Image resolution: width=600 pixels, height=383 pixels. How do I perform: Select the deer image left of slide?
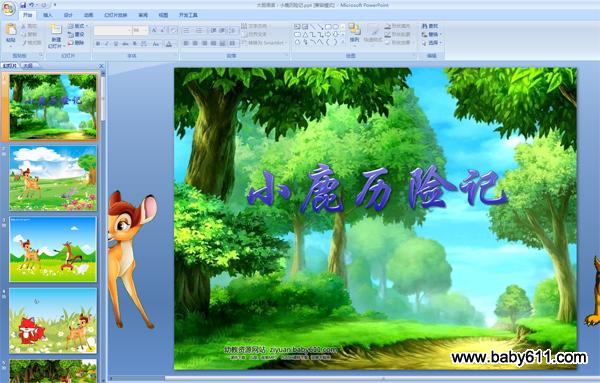pos(131,259)
